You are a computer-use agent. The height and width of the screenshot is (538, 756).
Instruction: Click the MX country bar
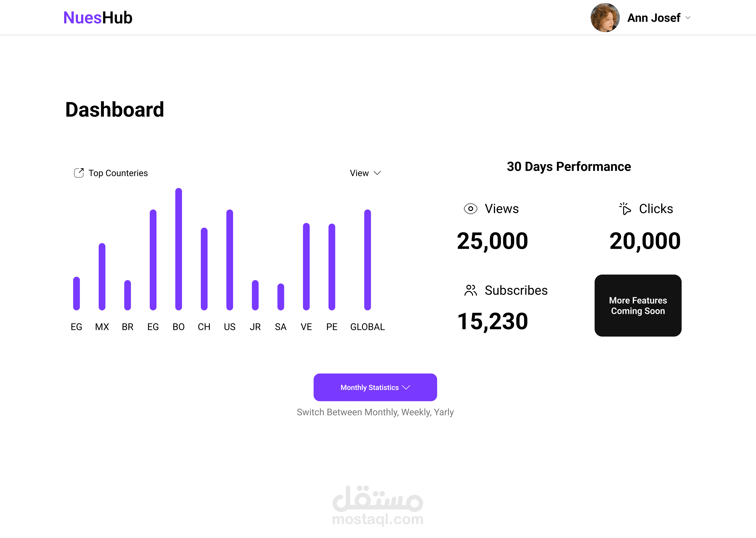point(102,277)
